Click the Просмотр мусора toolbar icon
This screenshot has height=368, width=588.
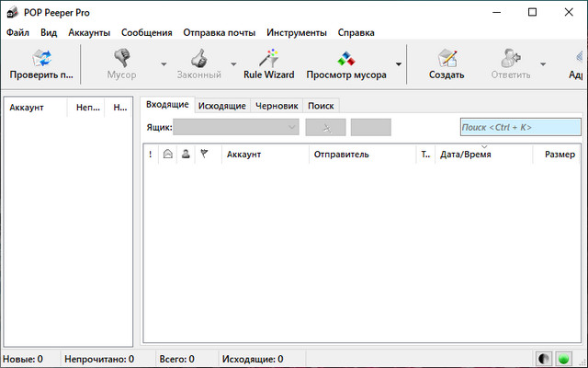coord(345,59)
